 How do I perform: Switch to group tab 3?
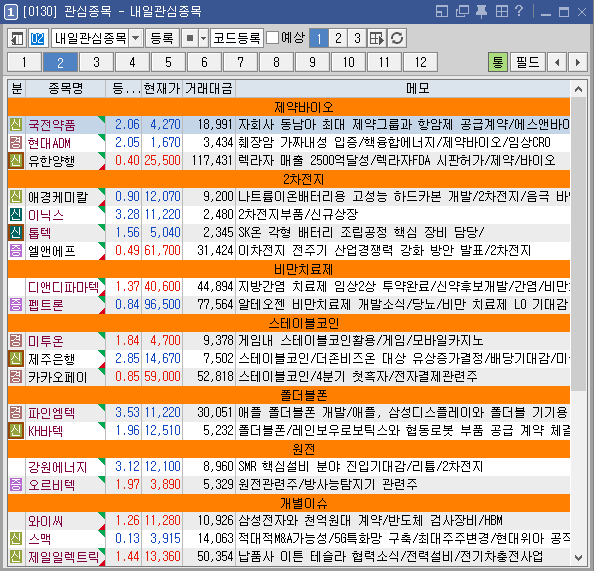96,62
